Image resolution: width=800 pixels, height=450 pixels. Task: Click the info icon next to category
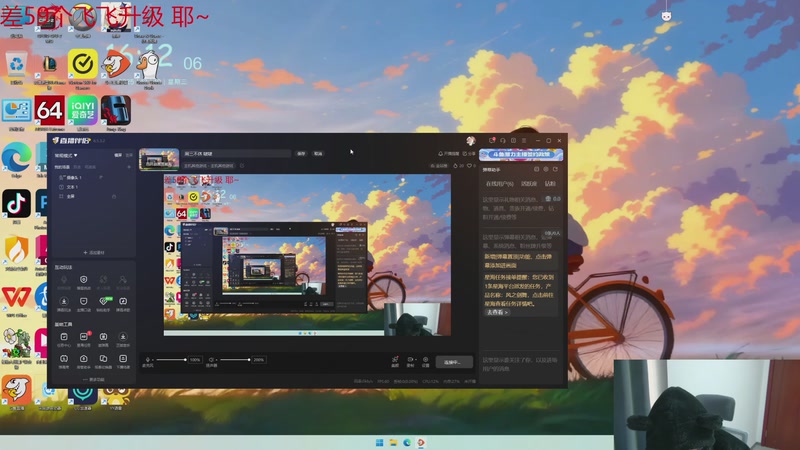click(242, 165)
